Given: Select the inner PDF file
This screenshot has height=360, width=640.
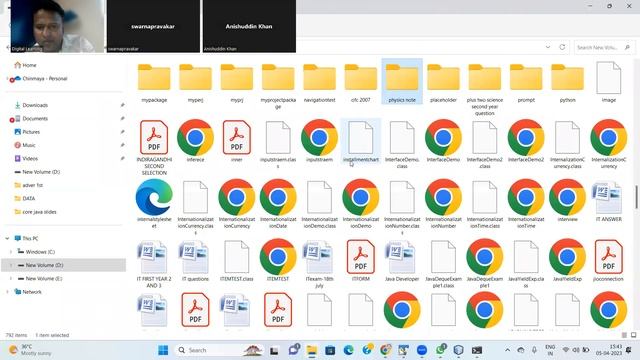Looking at the screenshot, I should pos(237,141).
